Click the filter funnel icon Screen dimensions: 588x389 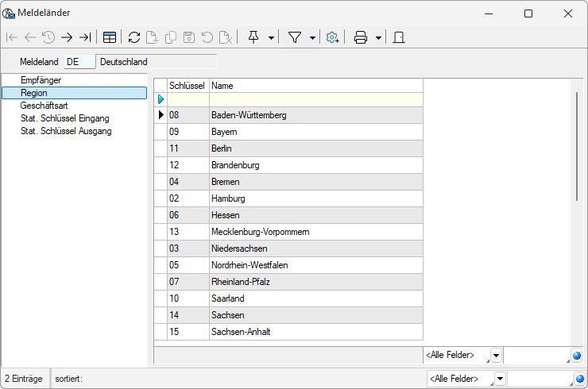[x=295, y=37]
